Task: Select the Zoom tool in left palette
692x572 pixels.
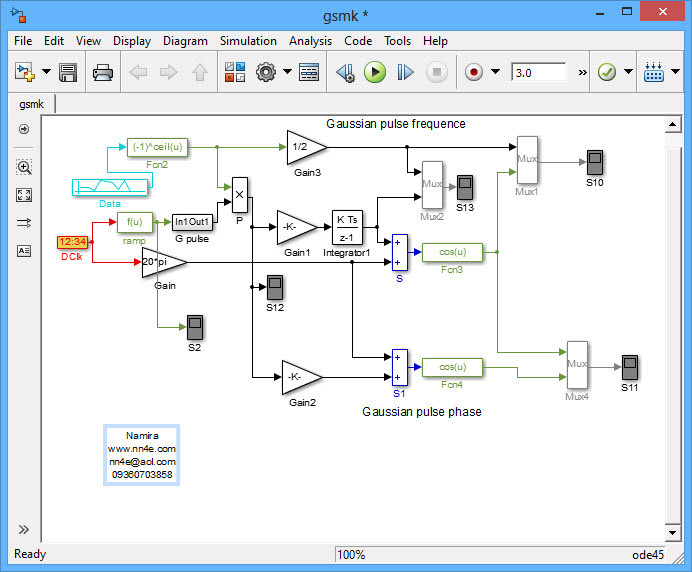Action: pyautogui.click(x=24, y=167)
